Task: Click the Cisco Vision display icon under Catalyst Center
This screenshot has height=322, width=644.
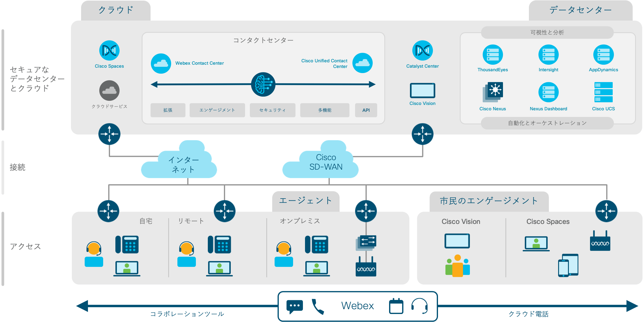Action: point(422,91)
